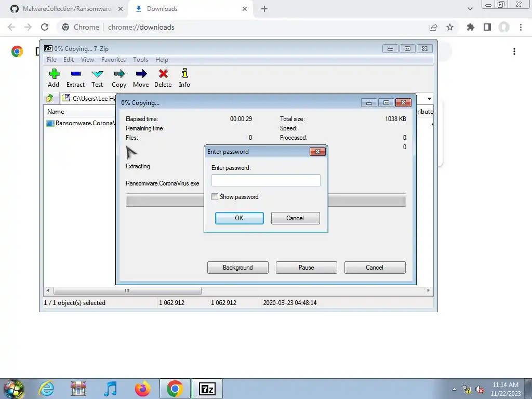This screenshot has width=532, height=399.
Task: Open the Windows Start menu
Action: point(14,389)
